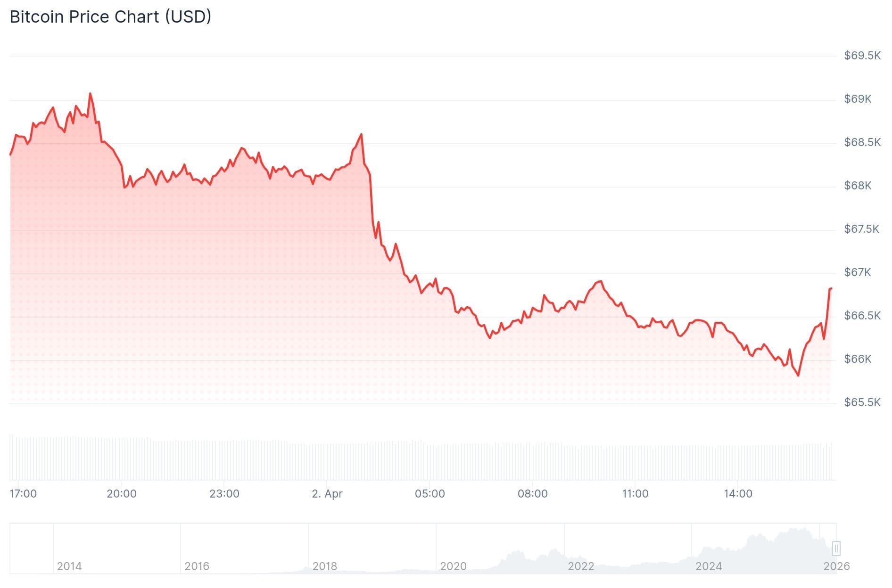Click the 11:00 time axis label
Screen dimensions: 892x588
(x=635, y=494)
